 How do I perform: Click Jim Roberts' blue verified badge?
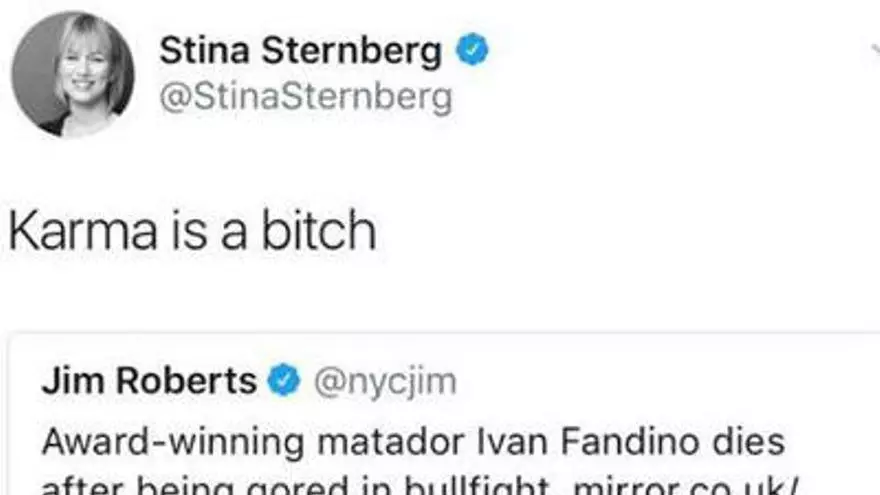coord(285,380)
